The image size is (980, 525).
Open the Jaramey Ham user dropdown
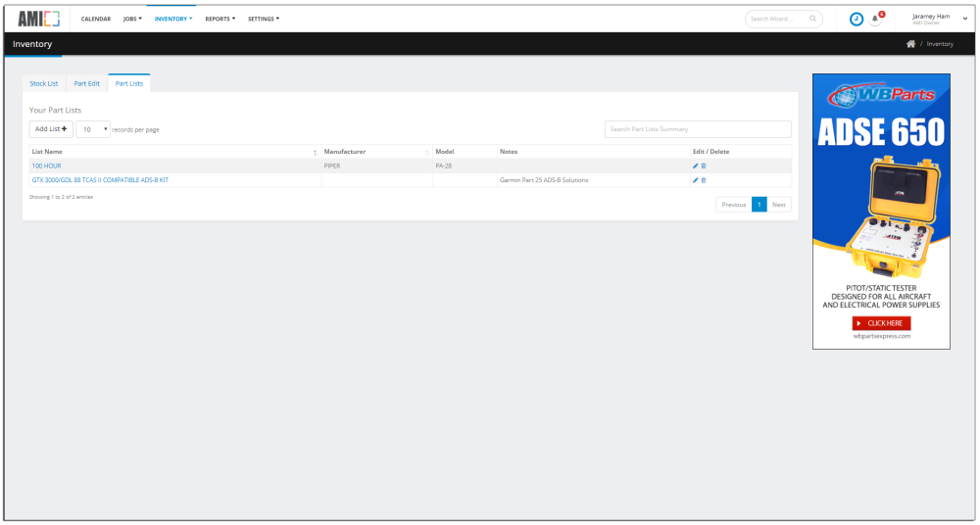click(x=940, y=19)
